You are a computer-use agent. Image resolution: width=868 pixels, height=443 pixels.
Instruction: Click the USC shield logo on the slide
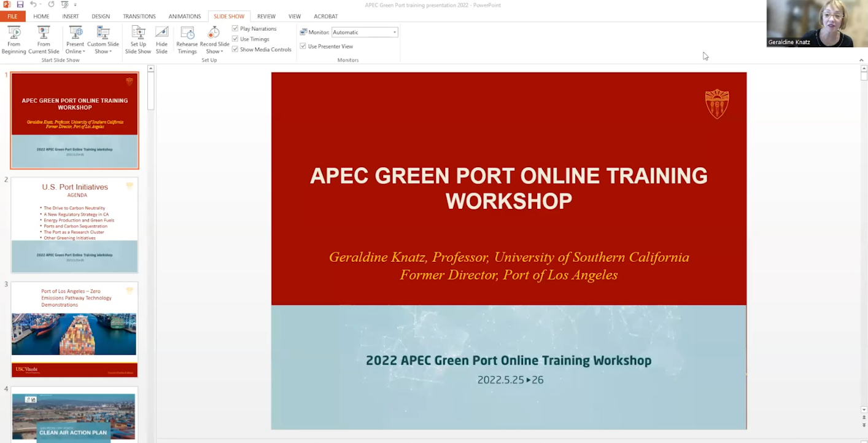pos(717,103)
